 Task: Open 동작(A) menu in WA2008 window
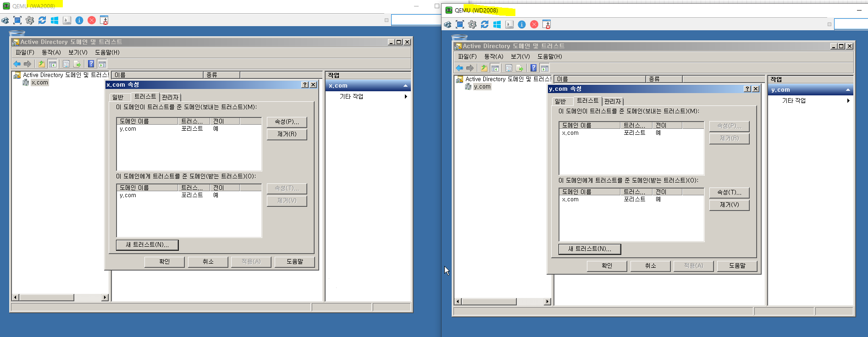[51, 52]
